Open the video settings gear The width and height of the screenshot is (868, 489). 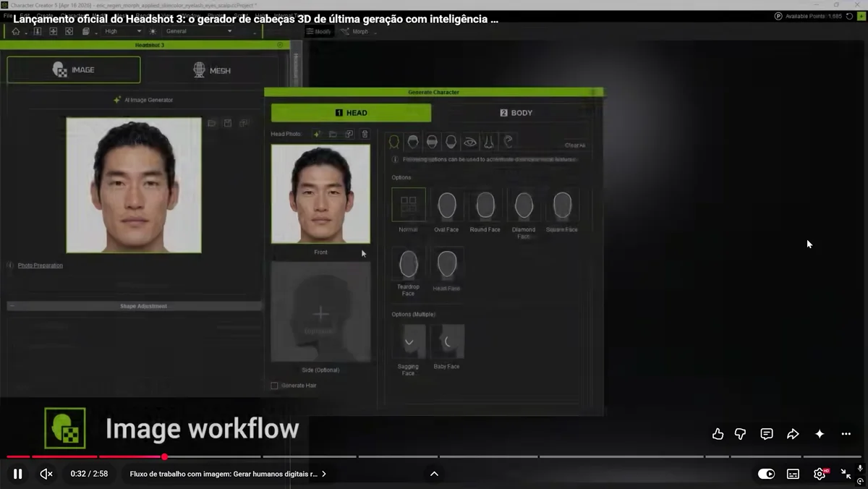(x=820, y=474)
